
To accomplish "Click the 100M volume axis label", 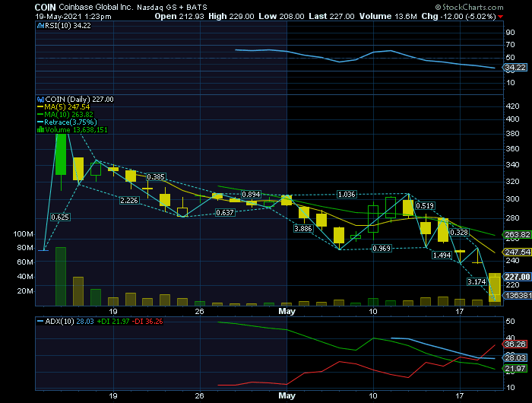I will tap(23, 234).
